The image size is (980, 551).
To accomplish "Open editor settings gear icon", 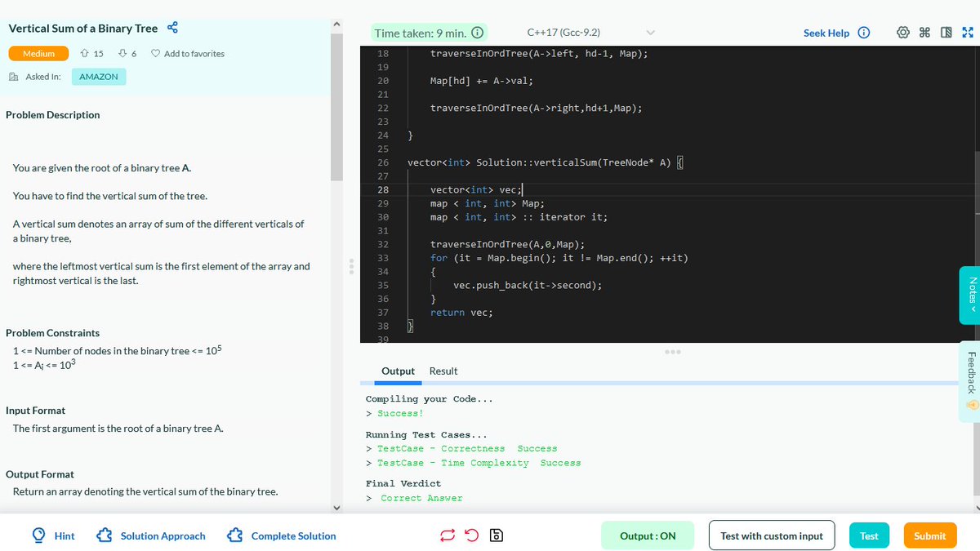I will pyautogui.click(x=903, y=33).
